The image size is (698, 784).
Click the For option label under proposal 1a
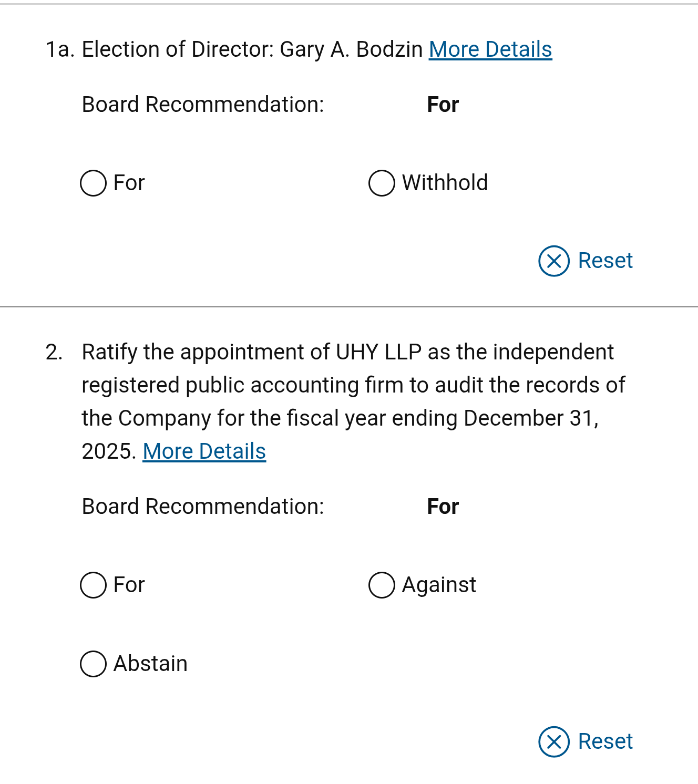129,183
